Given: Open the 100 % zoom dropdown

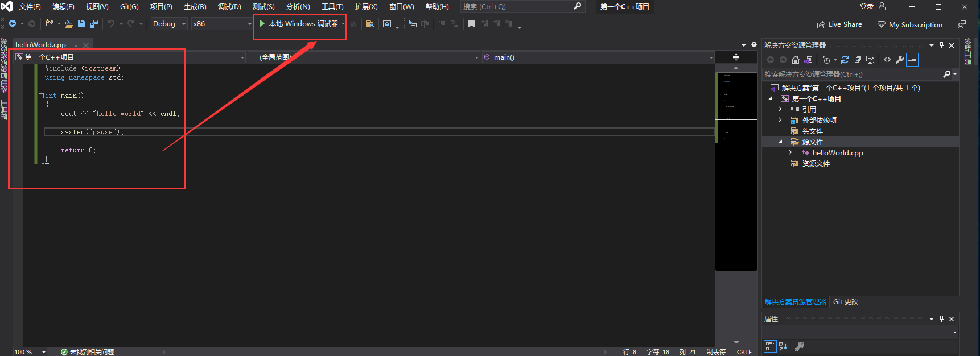Looking at the screenshot, I should pos(30,352).
